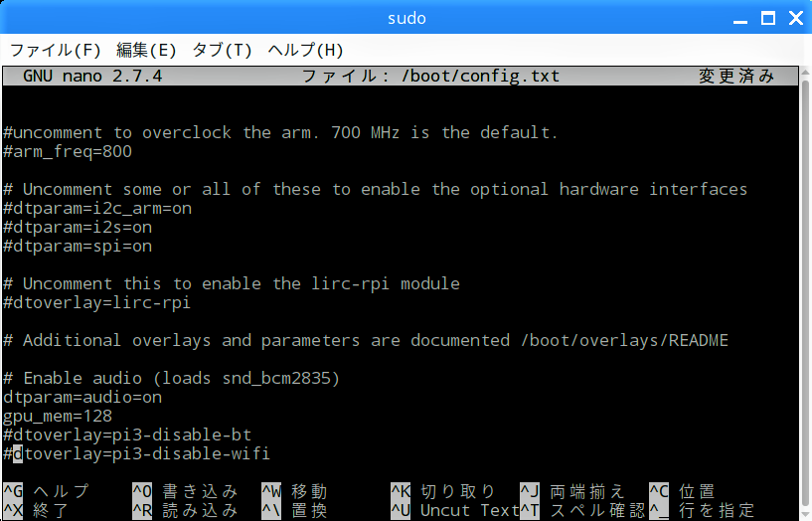Click the file path '/boot/config.txt' in header
Viewport: 812px width, 521px height.
(481, 77)
